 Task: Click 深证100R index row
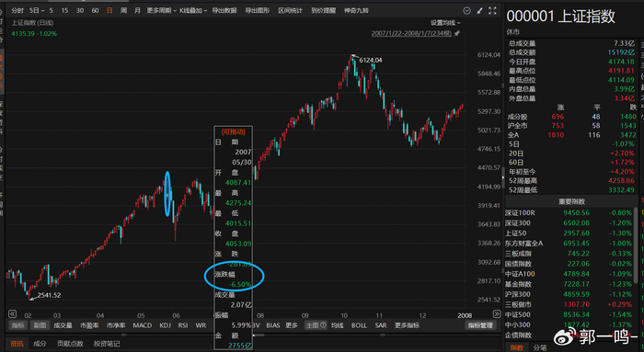tap(569, 213)
